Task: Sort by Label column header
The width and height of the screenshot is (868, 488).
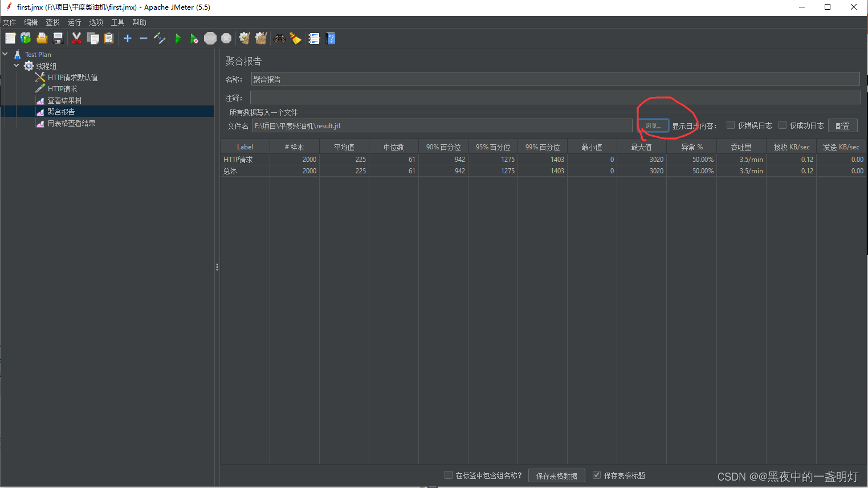Action: pos(245,147)
